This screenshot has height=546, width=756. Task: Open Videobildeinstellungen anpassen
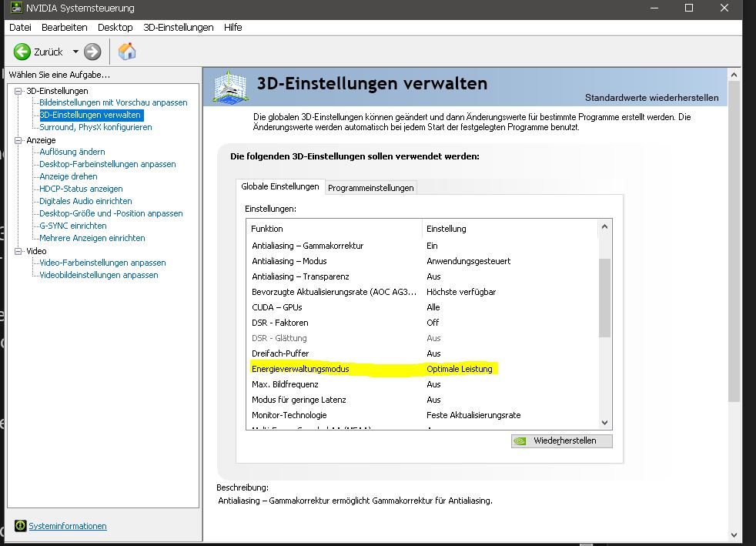(x=99, y=276)
